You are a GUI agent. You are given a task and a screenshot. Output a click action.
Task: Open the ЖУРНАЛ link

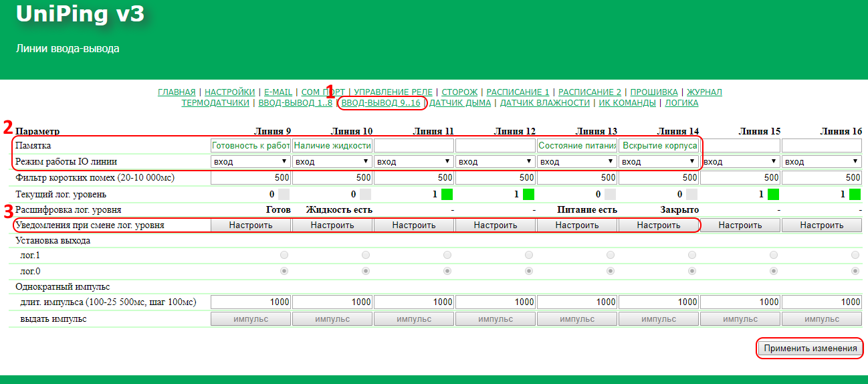[x=704, y=92]
